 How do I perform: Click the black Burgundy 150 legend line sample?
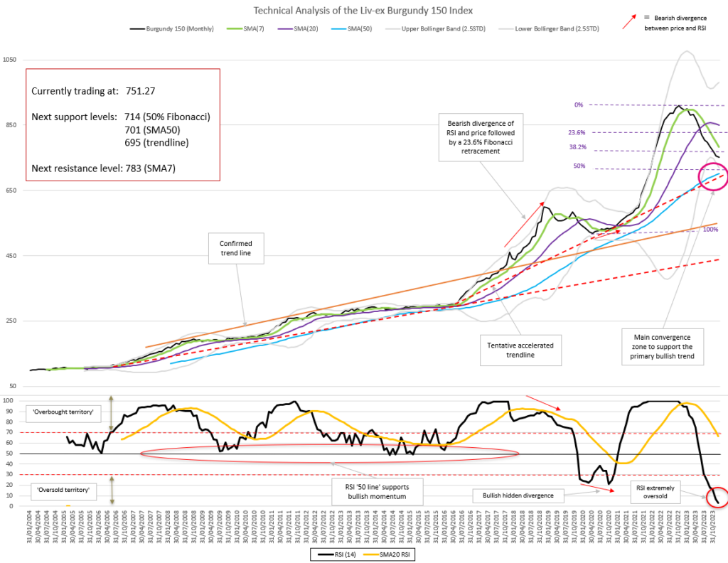click(x=137, y=28)
